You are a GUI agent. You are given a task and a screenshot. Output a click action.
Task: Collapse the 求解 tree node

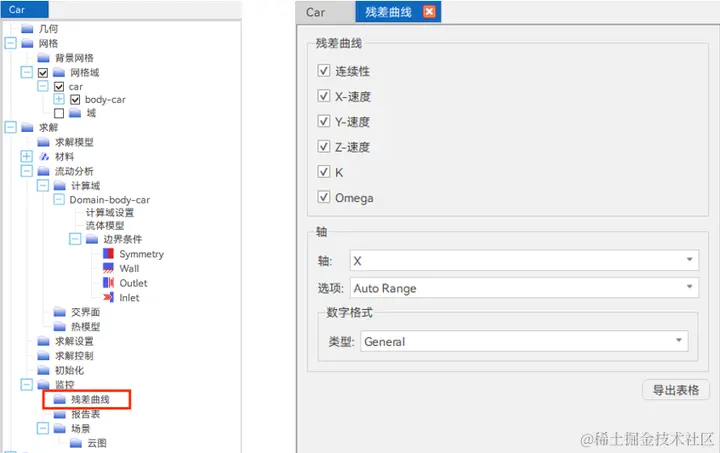(11, 127)
